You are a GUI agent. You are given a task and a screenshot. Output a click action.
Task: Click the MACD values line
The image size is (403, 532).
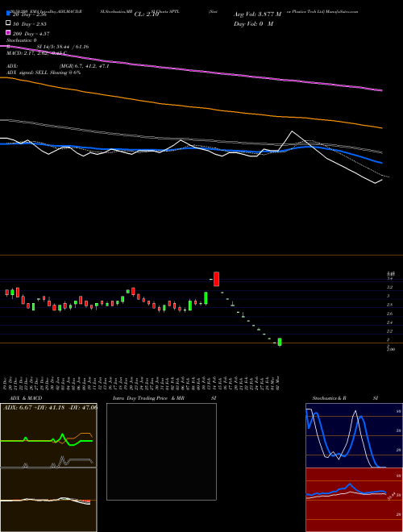click(36, 53)
